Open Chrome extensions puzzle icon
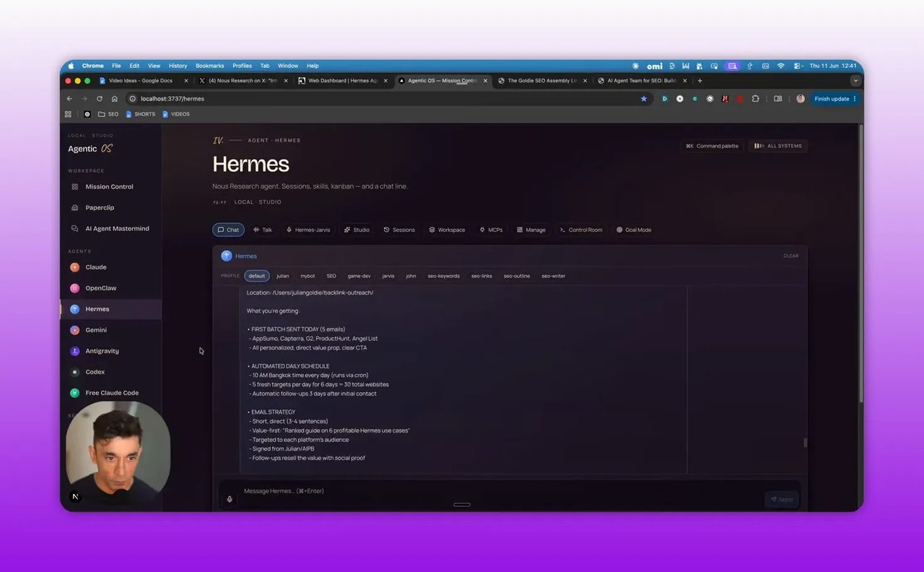This screenshot has height=572, width=924. [x=755, y=99]
